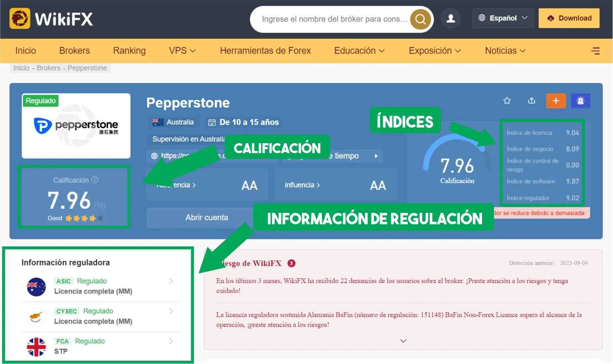Open the Ranking menu item
This screenshot has height=364, width=613.
[129, 51]
